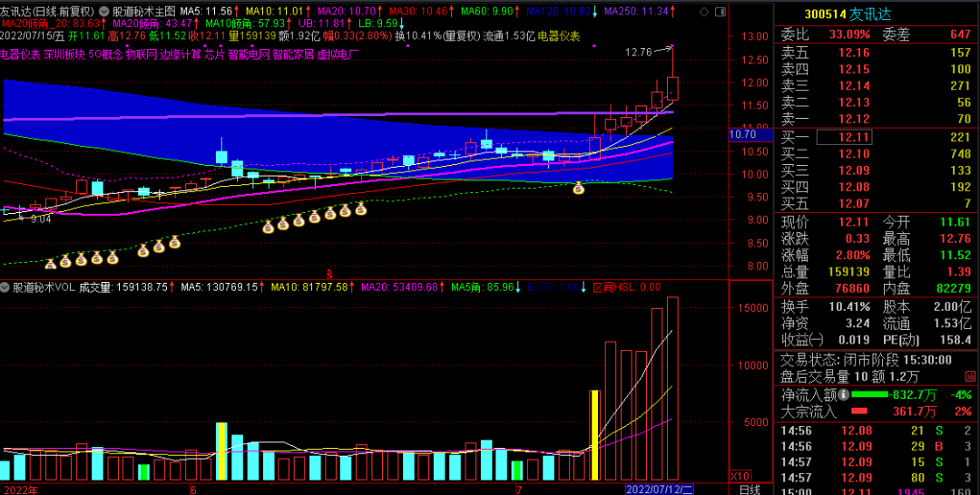Click the X10 volume scale label

(x=740, y=476)
